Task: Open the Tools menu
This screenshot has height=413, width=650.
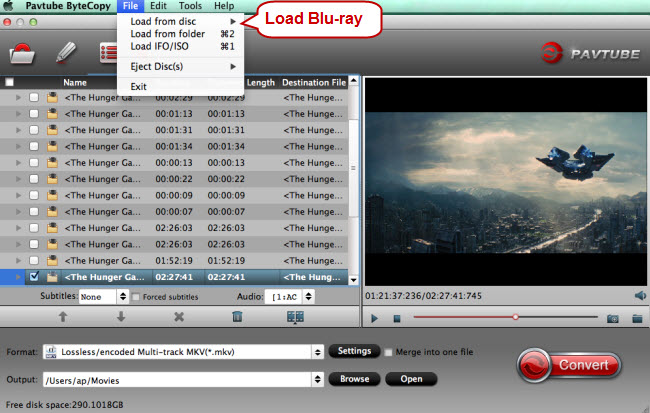Action: tap(190, 6)
